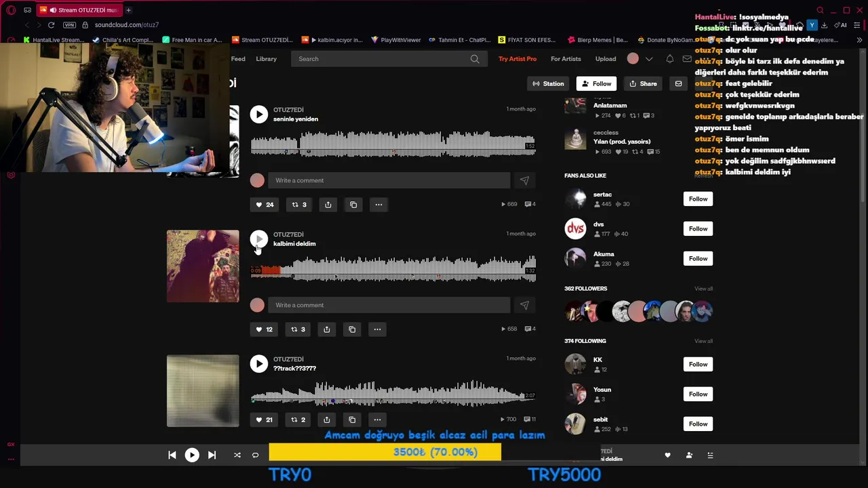Like '??track??3???' with 21 likes
Viewport: 868px width, 488px height.
[264, 420]
